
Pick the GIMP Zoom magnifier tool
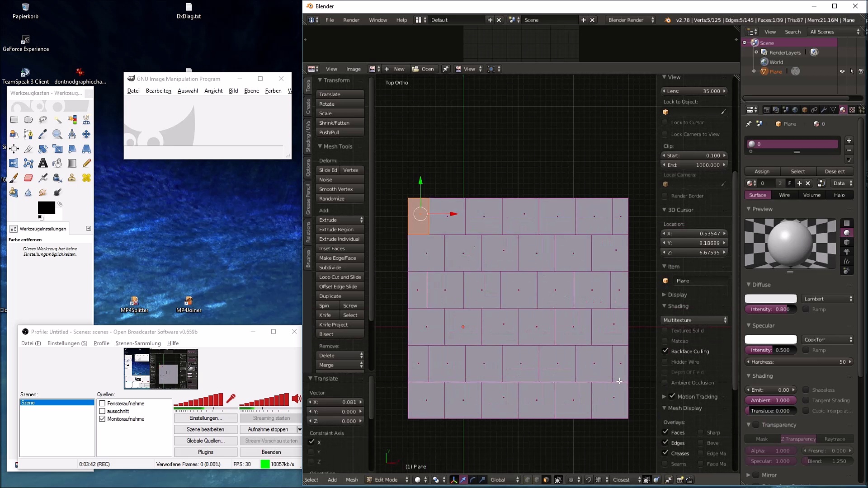[57, 134]
